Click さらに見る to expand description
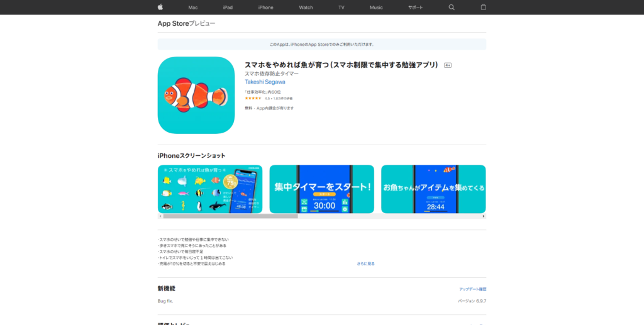Image resolution: width=644 pixels, height=325 pixels. [x=365, y=264]
